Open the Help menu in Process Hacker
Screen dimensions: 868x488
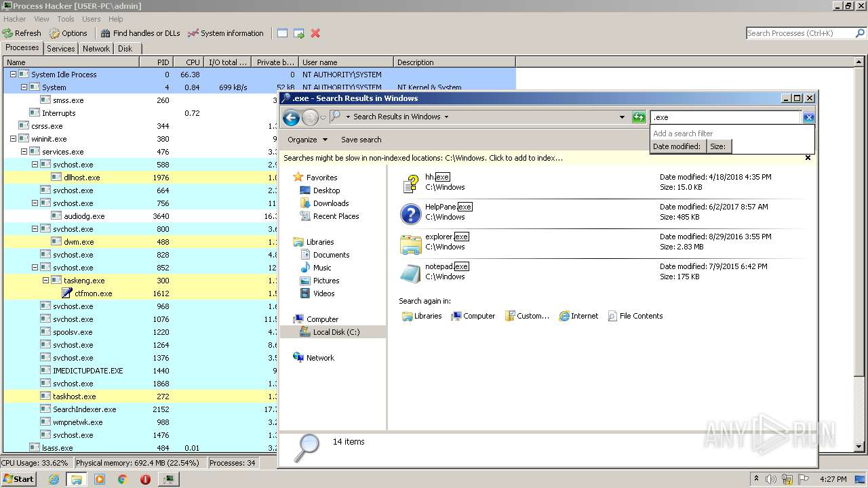point(116,19)
